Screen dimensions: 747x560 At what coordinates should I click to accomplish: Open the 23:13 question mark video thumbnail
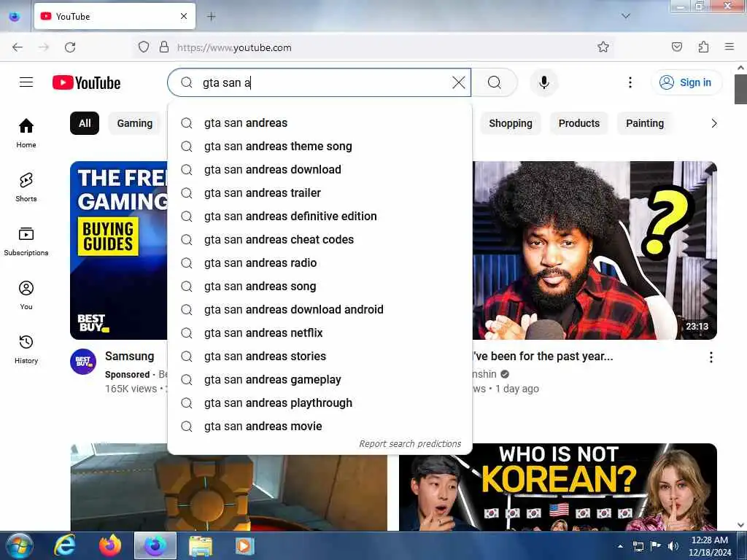[595, 251]
